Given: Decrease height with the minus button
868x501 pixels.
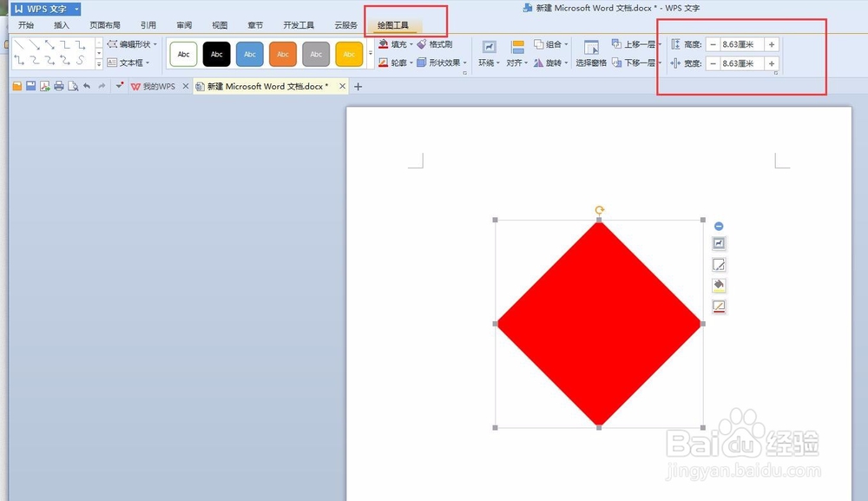Looking at the screenshot, I should [x=713, y=44].
